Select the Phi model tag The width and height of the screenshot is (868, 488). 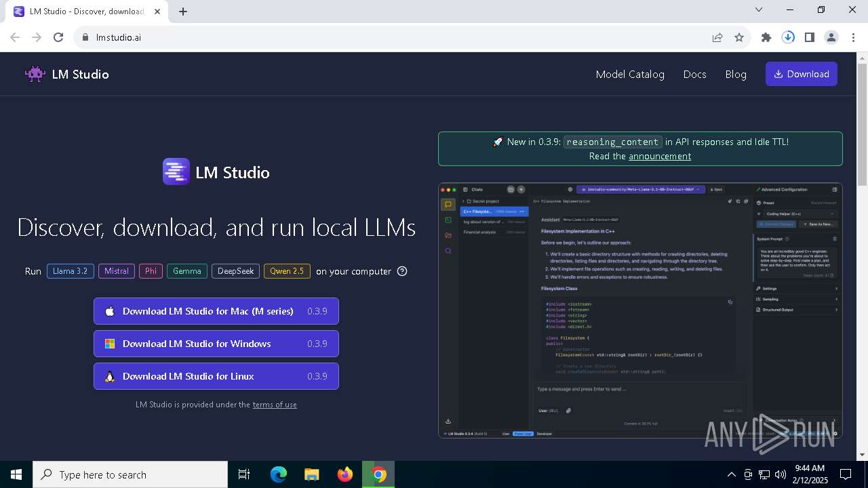(151, 271)
